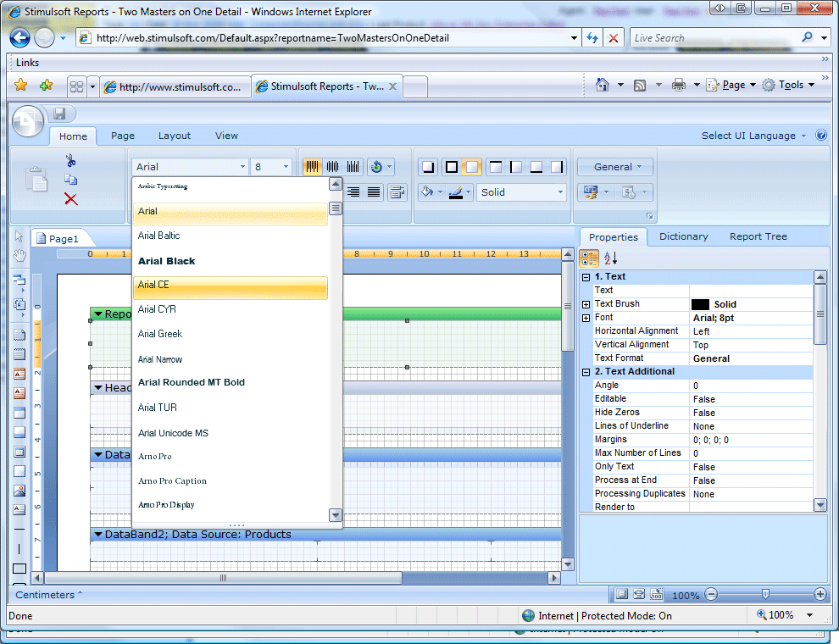
Task: Open the General text format dropdown
Action: [x=614, y=167]
